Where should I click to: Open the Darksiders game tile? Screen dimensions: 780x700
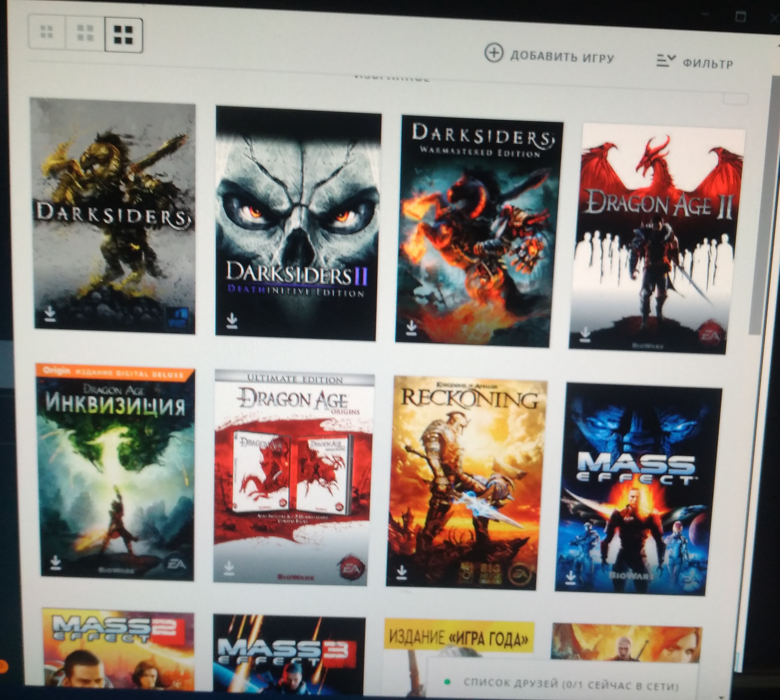click(115, 216)
